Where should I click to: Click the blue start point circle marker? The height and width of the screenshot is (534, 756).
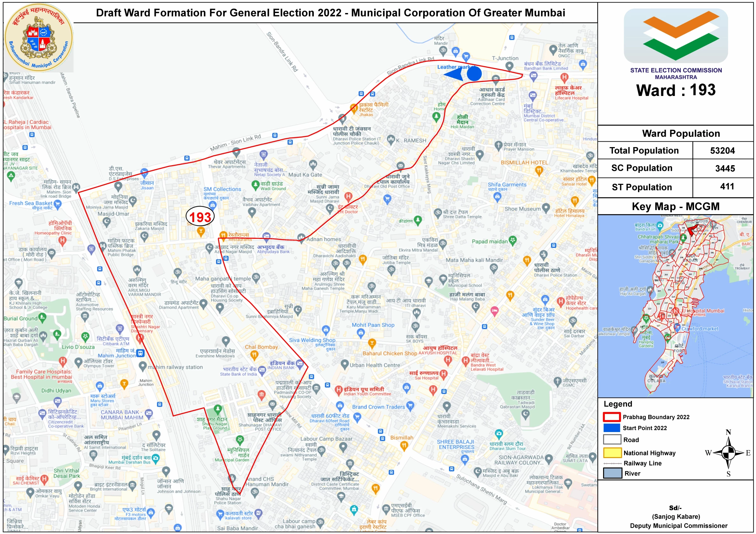[x=474, y=73]
